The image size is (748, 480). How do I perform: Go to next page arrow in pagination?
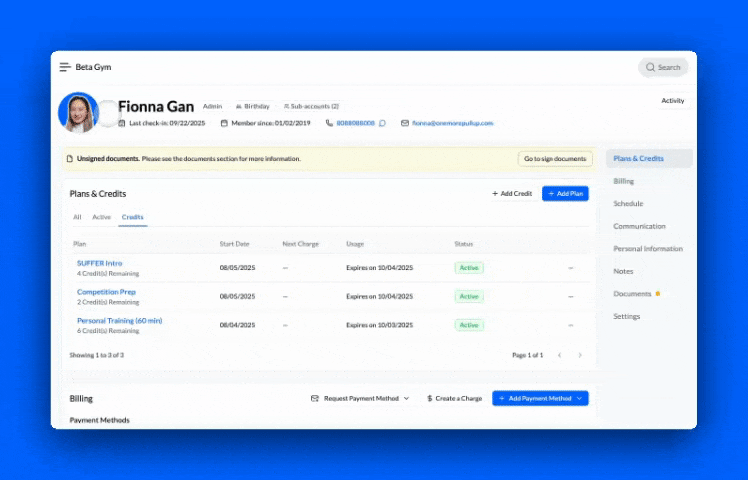[580, 355]
